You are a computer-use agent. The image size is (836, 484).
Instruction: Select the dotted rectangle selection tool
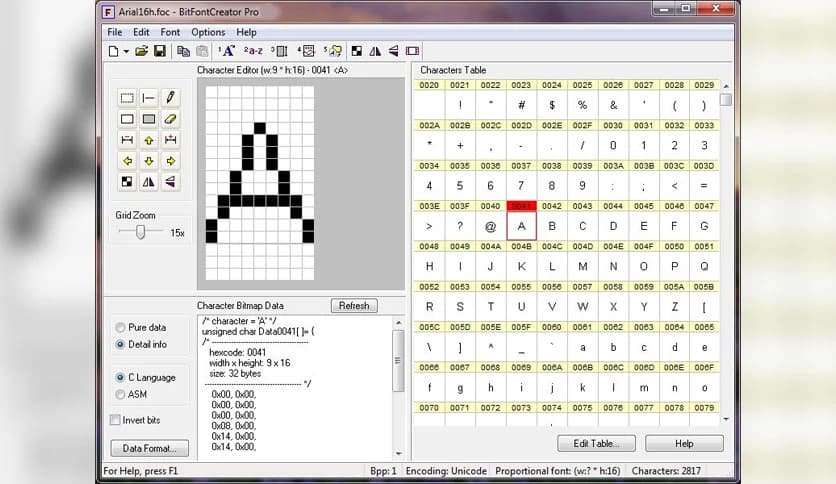tap(127, 98)
